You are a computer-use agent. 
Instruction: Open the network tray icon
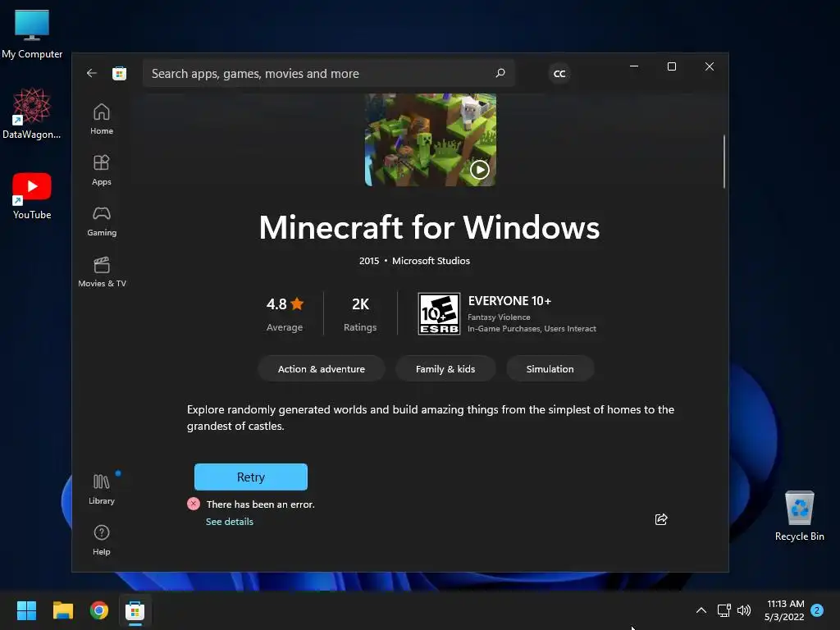(x=724, y=610)
